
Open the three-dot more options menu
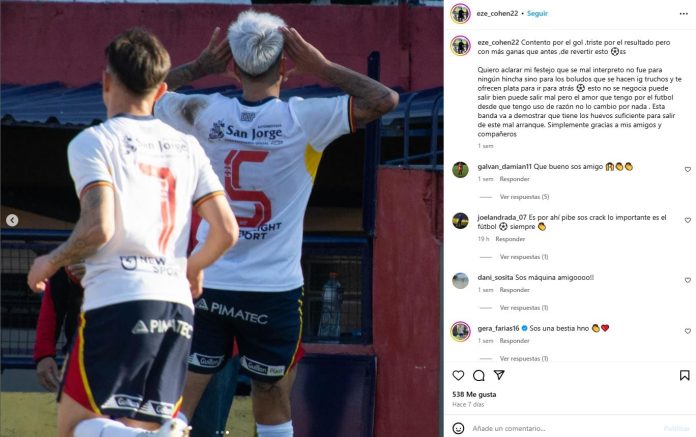tap(684, 14)
